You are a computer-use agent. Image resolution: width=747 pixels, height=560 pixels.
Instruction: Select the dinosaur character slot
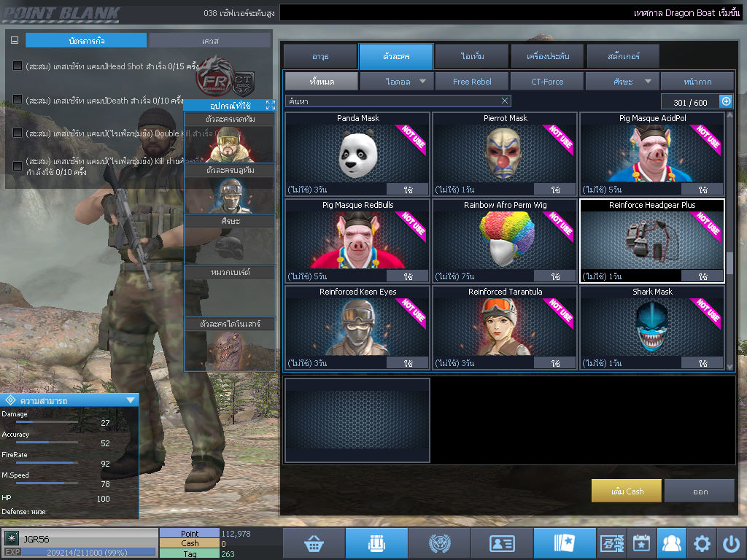230,344
